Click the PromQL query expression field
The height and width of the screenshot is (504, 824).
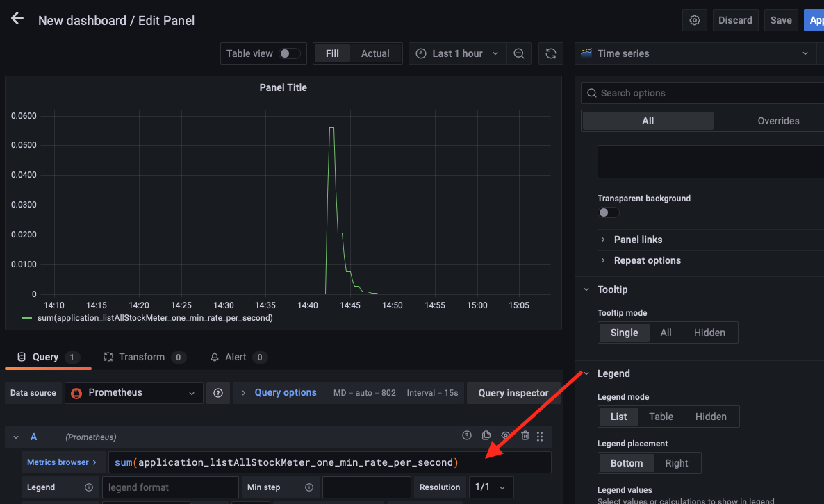(x=330, y=462)
